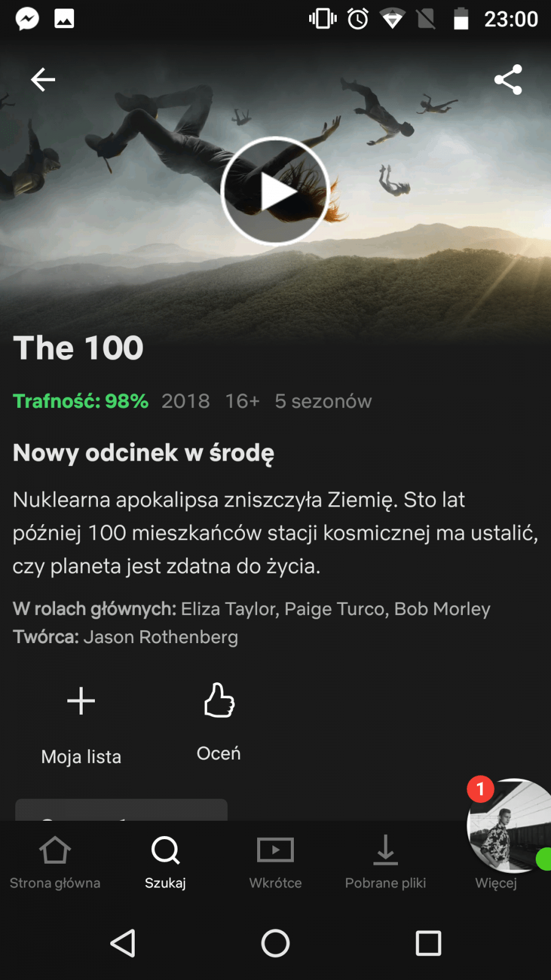Tap Android back navigation button
This screenshot has width=551, height=980.
pyautogui.click(x=122, y=943)
